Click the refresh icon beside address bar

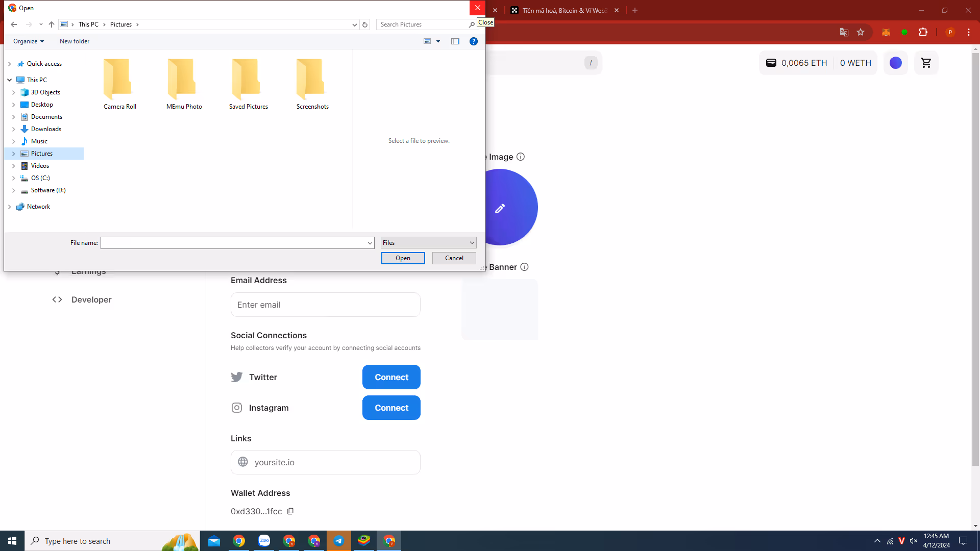[365, 24]
